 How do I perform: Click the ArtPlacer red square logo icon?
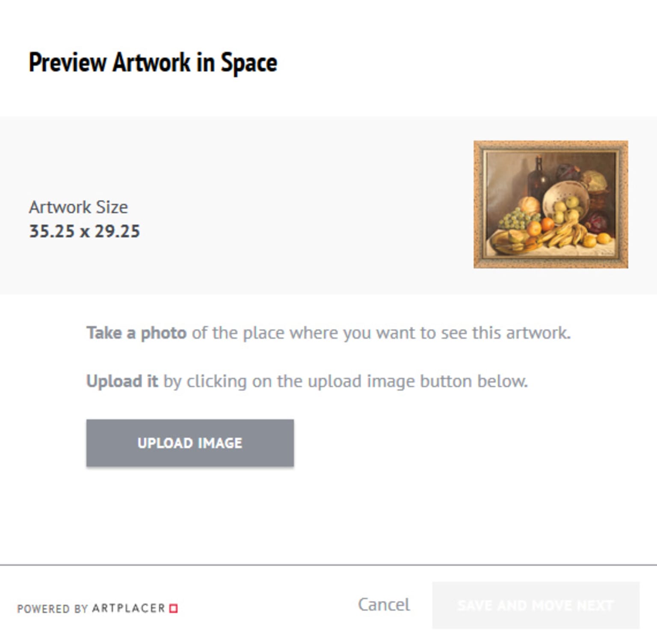(x=174, y=608)
